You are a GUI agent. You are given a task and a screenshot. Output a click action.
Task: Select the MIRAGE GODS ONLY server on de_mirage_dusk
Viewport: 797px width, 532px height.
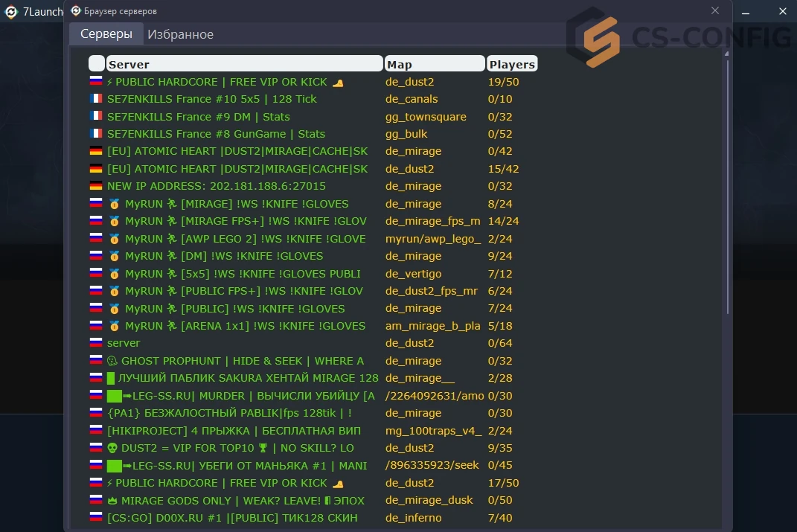[x=223, y=500]
